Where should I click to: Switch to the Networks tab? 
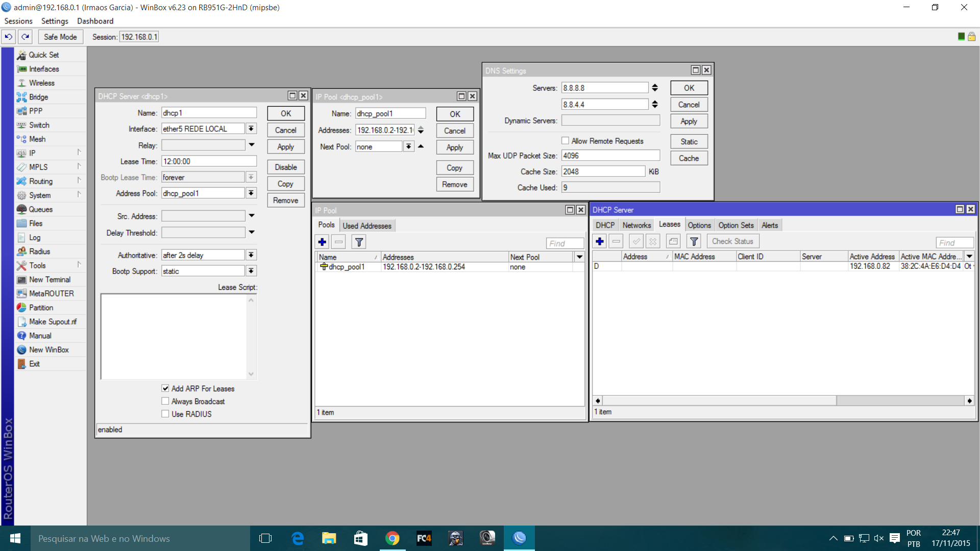(x=636, y=225)
